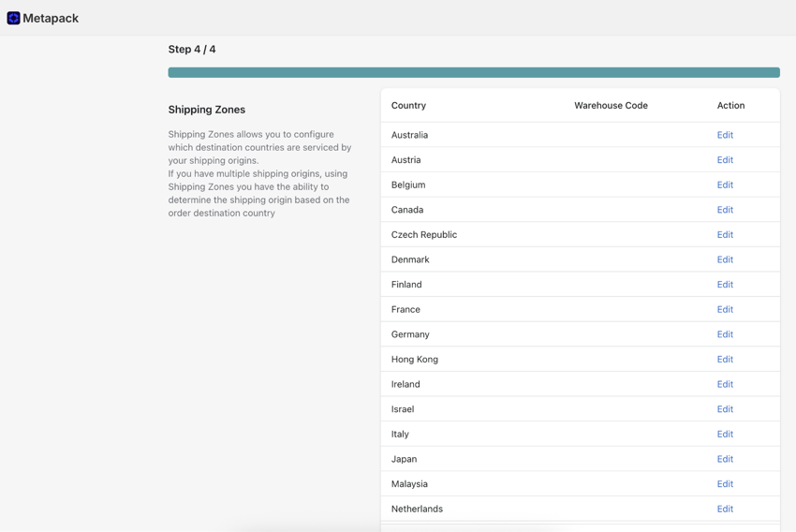Edit the Australia shipping zone

coord(725,135)
